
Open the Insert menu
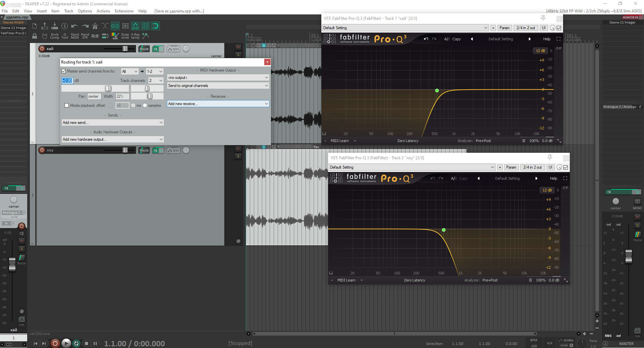(42, 11)
